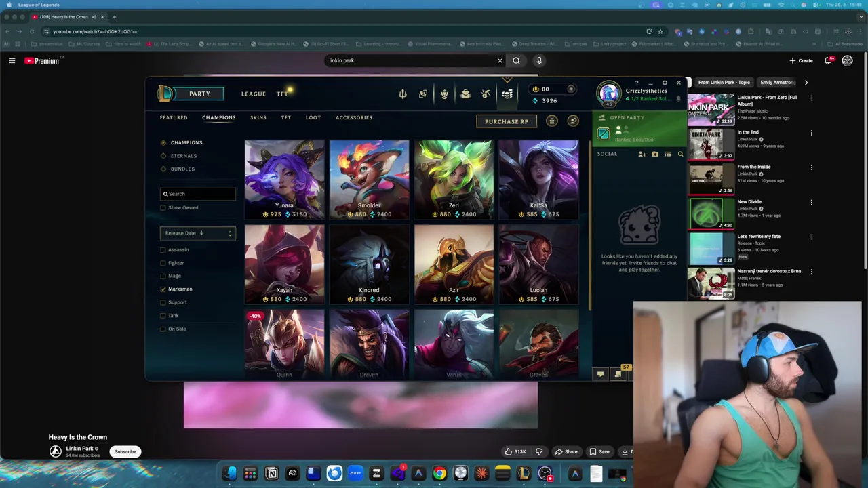Open the Accessories tab
868x488 pixels.
354,117
